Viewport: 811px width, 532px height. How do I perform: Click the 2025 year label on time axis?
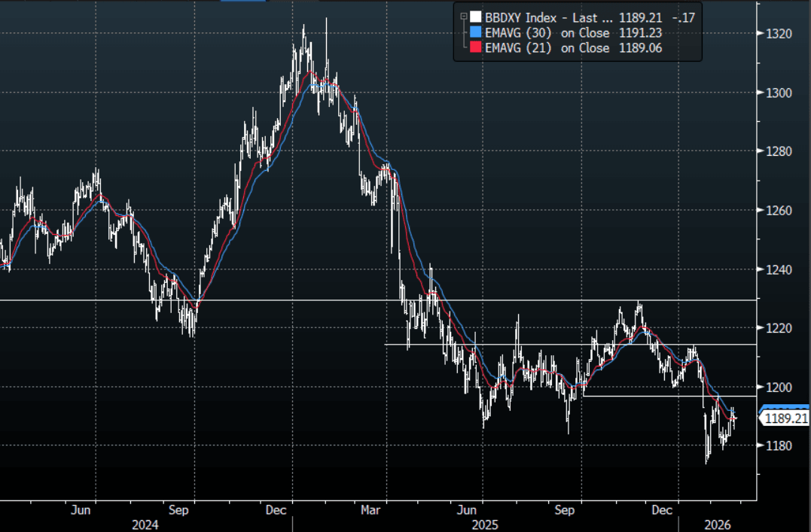click(x=480, y=524)
